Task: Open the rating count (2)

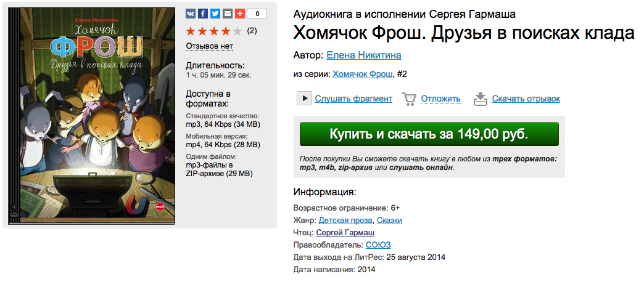Action: [252, 31]
